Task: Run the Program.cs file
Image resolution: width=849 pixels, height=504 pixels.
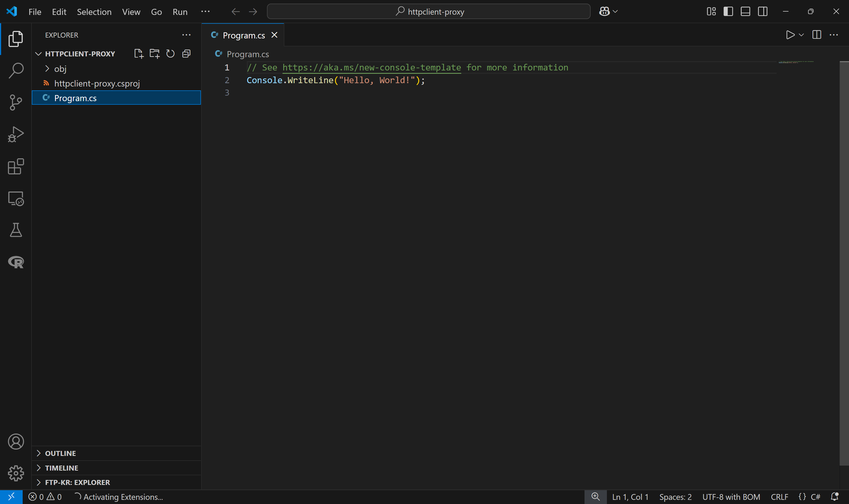Action: tap(790, 34)
